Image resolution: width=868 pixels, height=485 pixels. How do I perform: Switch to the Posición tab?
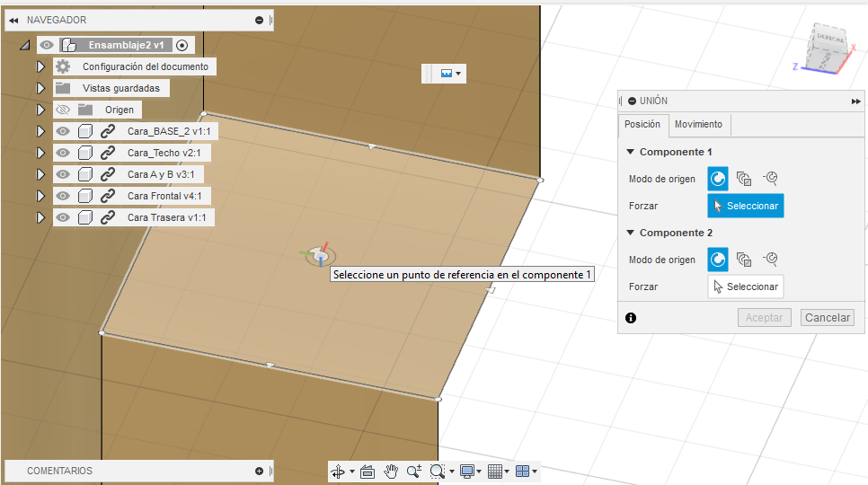pos(642,125)
